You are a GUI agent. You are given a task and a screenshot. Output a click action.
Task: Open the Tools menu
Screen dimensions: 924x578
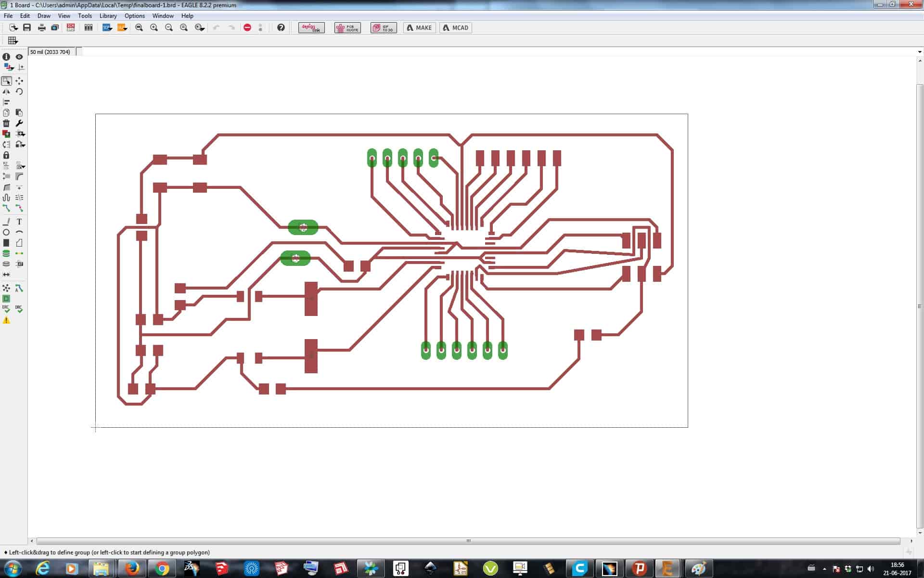85,16
